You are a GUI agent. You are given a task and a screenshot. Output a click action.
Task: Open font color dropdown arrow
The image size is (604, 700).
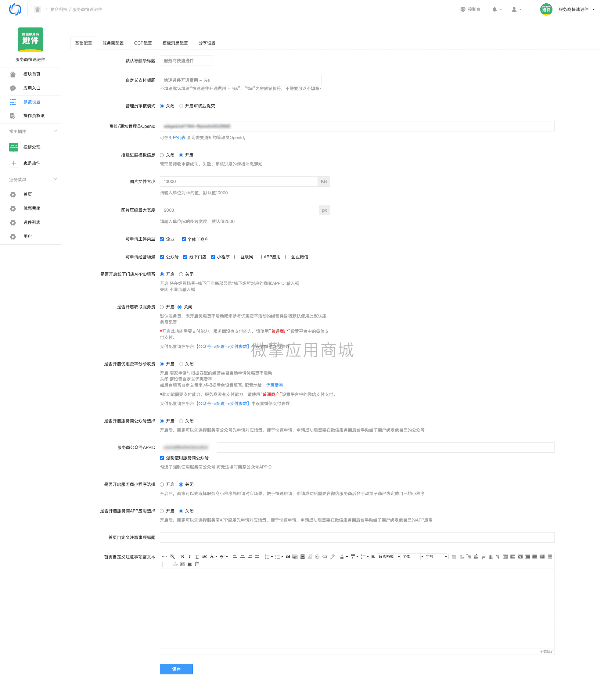pyautogui.click(x=216, y=557)
